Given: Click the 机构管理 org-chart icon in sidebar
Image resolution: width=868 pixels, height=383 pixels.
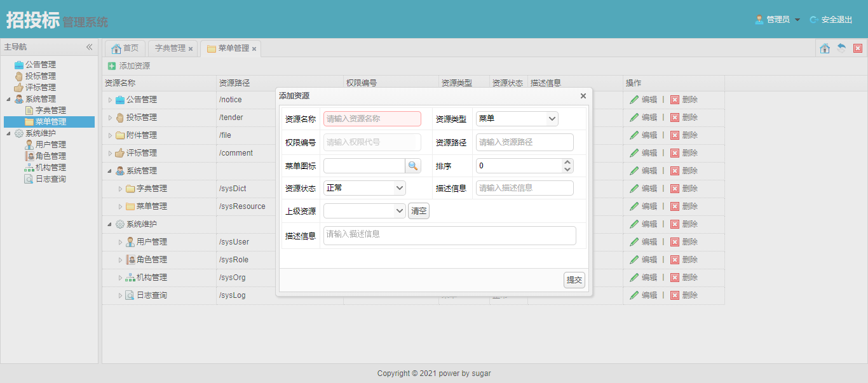Looking at the screenshot, I should tap(29, 168).
